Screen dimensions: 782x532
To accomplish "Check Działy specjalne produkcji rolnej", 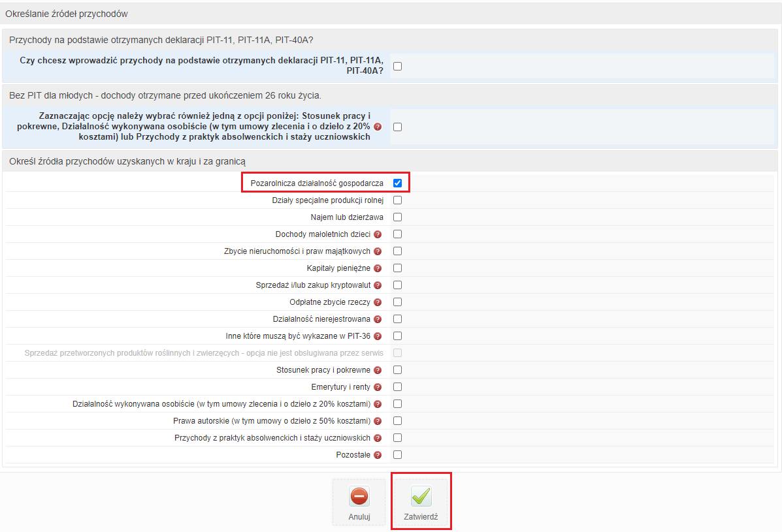I will pyautogui.click(x=397, y=200).
